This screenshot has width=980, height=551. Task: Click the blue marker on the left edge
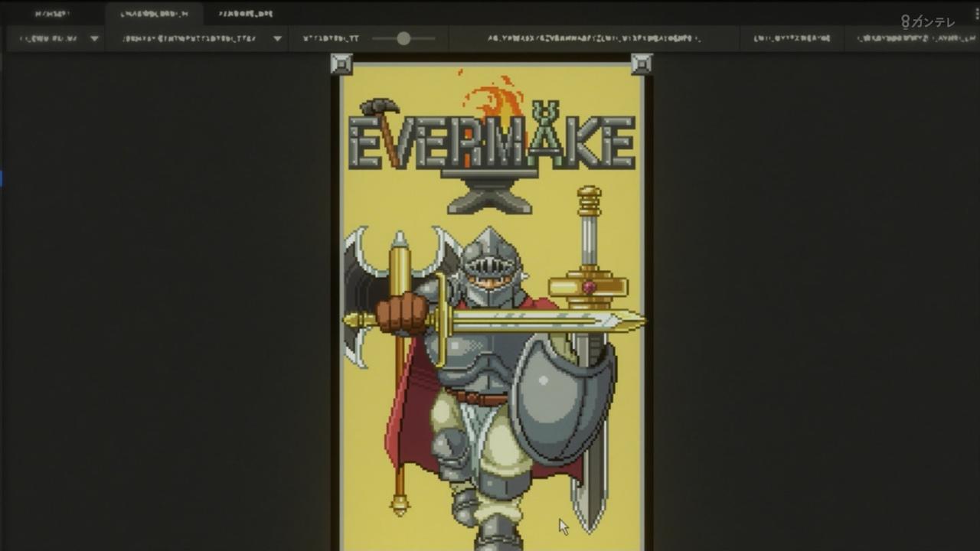(2, 178)
